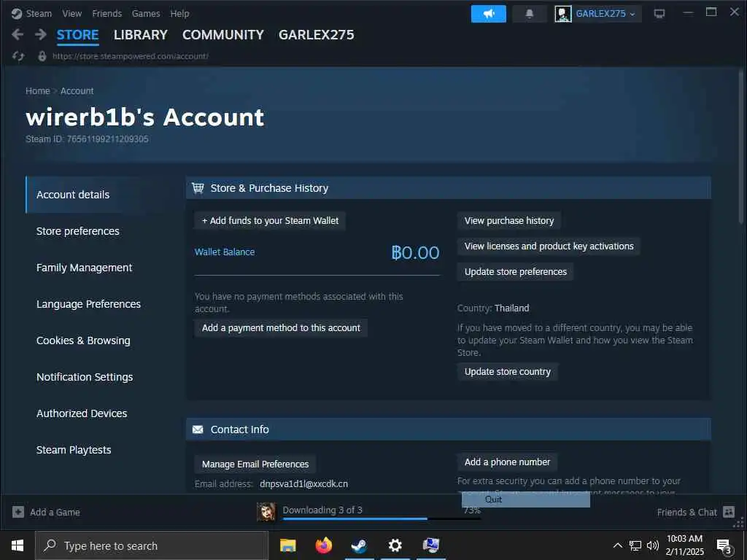Click the store account URL address
The height and width of the screenshot is (560, 747).
[130, 56]
